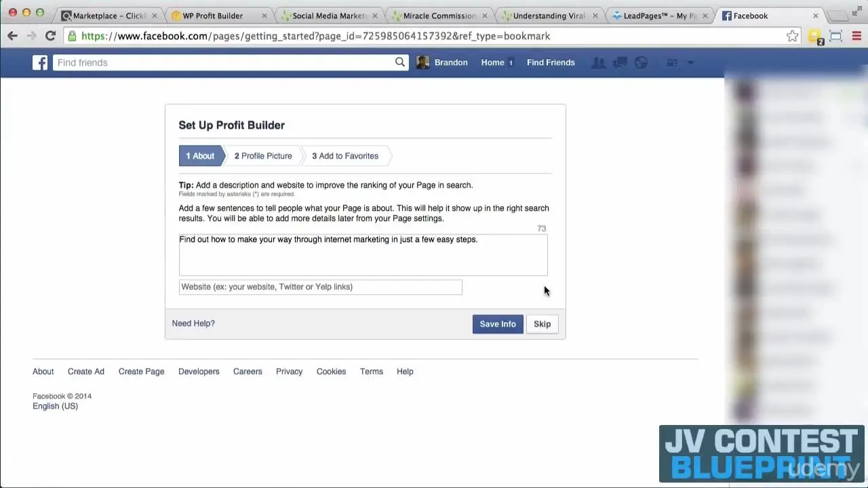The image size is (868, 488).
Task: Close the Miracle Commission tab
Action: pos(485,16)
